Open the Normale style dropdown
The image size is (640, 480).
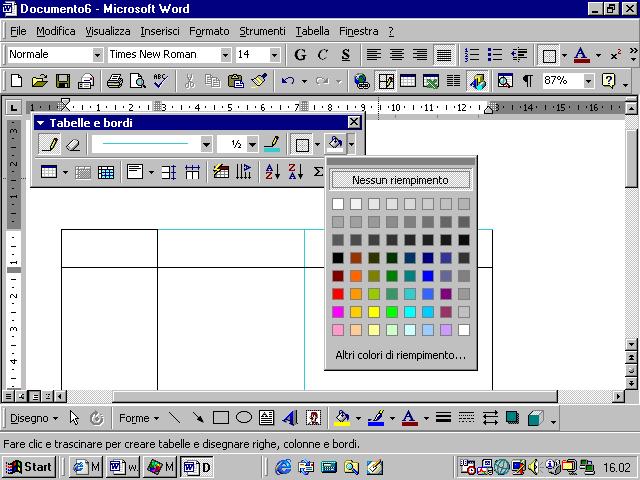[97, 55]
